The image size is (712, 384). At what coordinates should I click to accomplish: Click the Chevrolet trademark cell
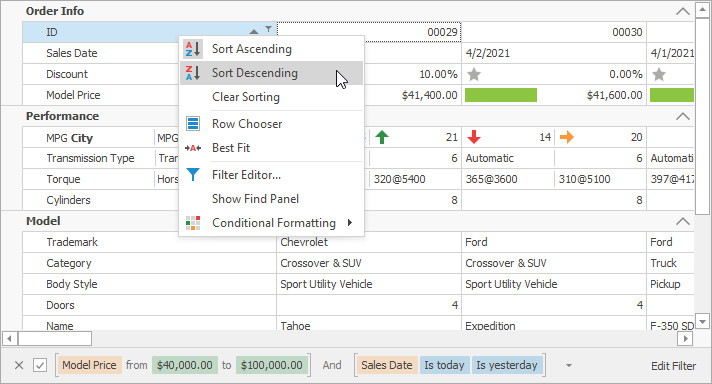369,242
